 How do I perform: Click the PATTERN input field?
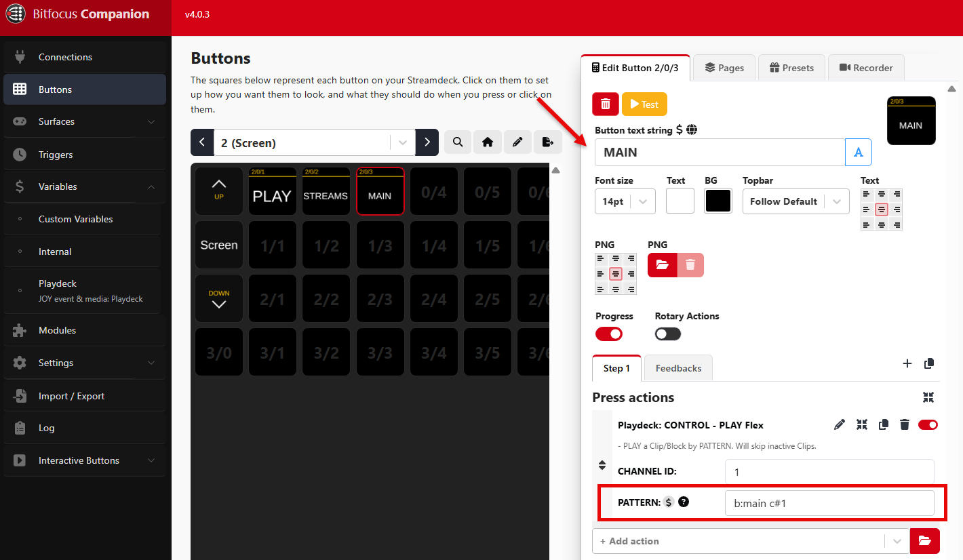coord(829,503)
